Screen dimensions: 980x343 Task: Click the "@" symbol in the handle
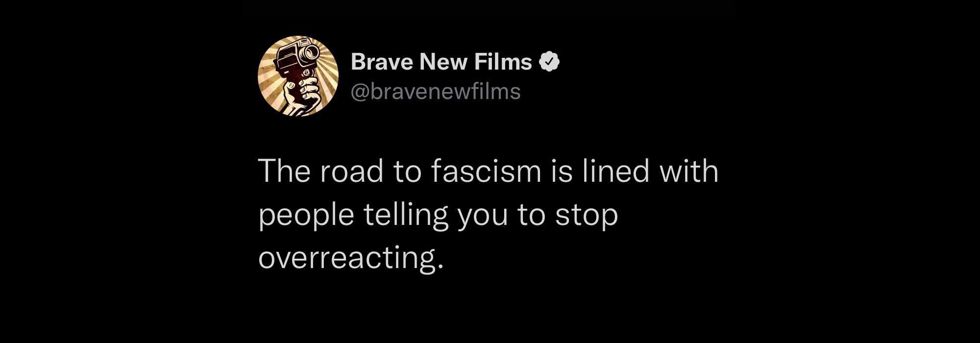click(361, 92)
